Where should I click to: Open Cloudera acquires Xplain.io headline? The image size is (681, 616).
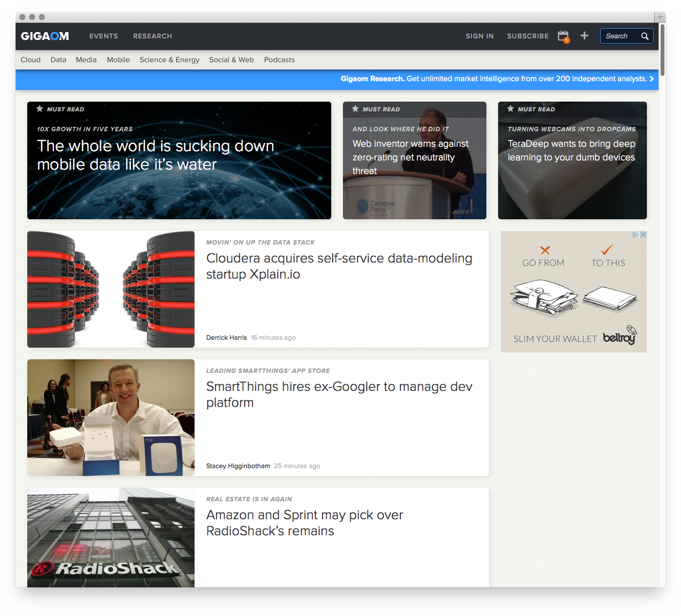[x=339, y=266]
